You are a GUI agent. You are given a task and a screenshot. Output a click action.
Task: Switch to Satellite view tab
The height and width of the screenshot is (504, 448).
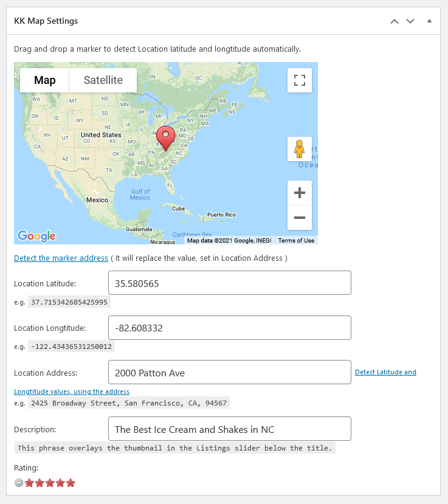coord(103,80)
